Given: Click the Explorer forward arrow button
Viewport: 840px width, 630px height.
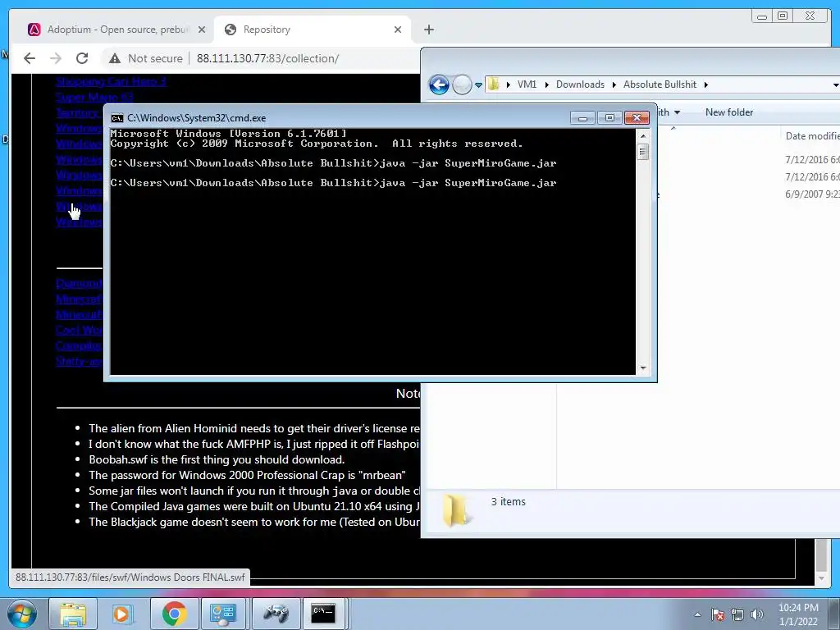Looking at the screenshot, I should pyautogui.click(x=462, y=84).
